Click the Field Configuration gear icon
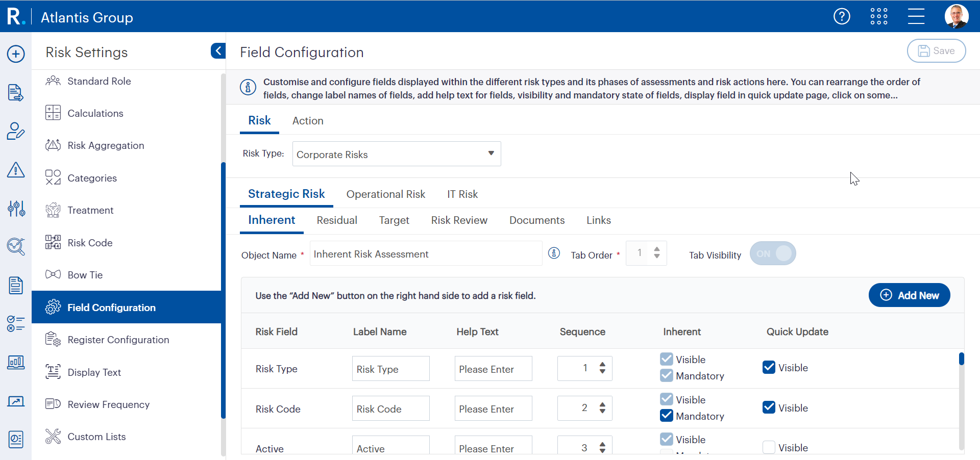Image resolution: width=980 pixels, height=460 pixels. click(53, 307)
